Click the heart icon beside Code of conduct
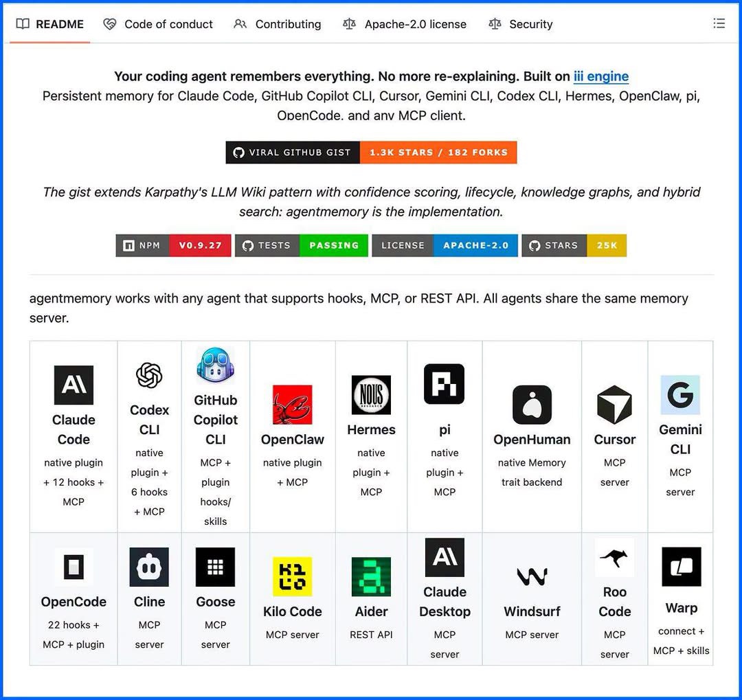This screenshot has width=742, height=700. [x=110, y=23]
